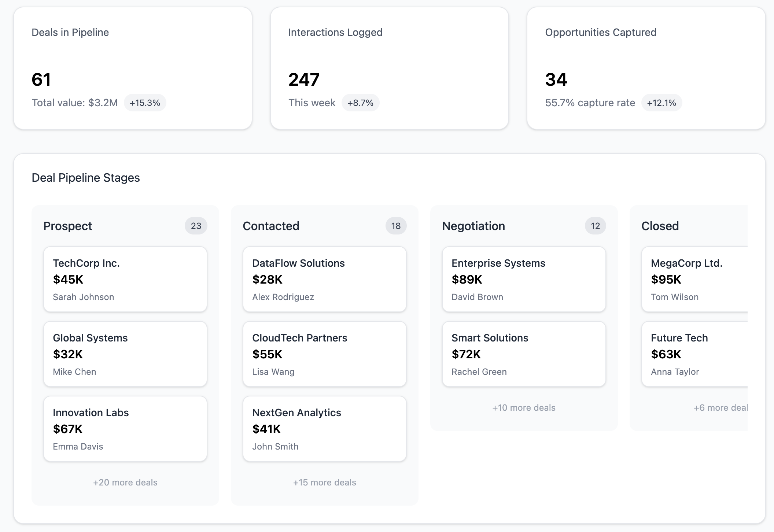Show +6 more deals in Closed
774x532 pixels.
720,407
